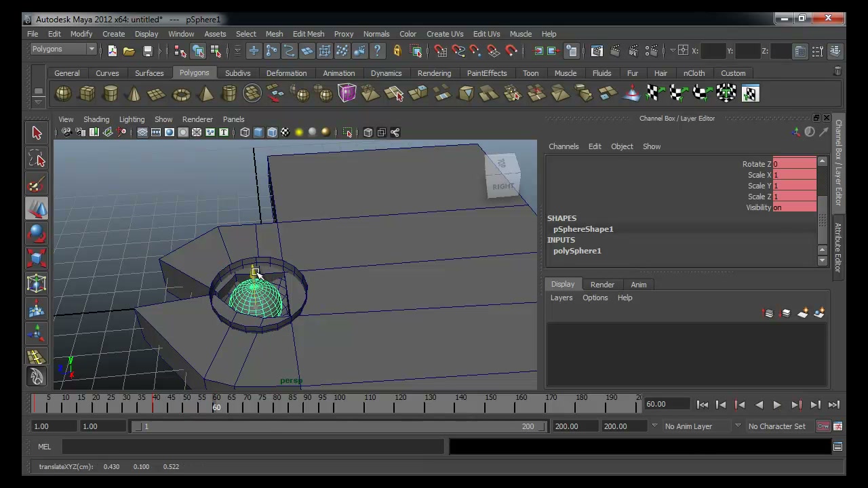Open the No Character Set dropdown
The width and height of the screenshot is (868, 488).
[776, 426]
